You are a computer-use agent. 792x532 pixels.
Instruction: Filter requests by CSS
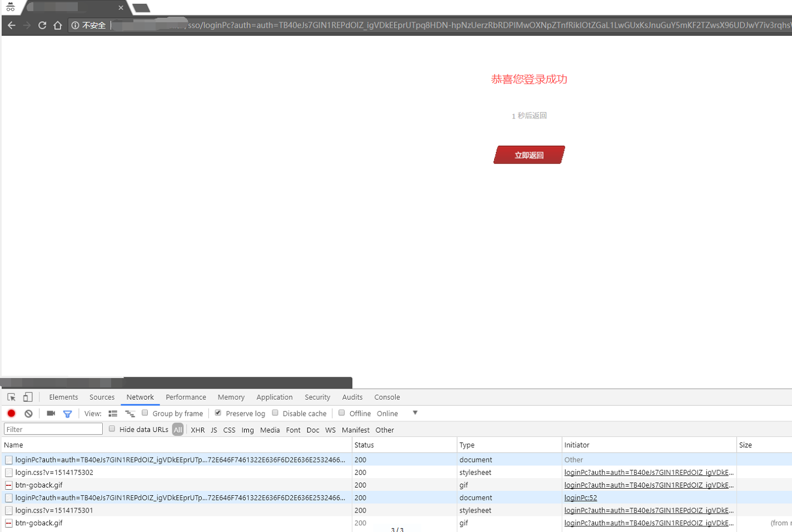(x=229, y=430)
